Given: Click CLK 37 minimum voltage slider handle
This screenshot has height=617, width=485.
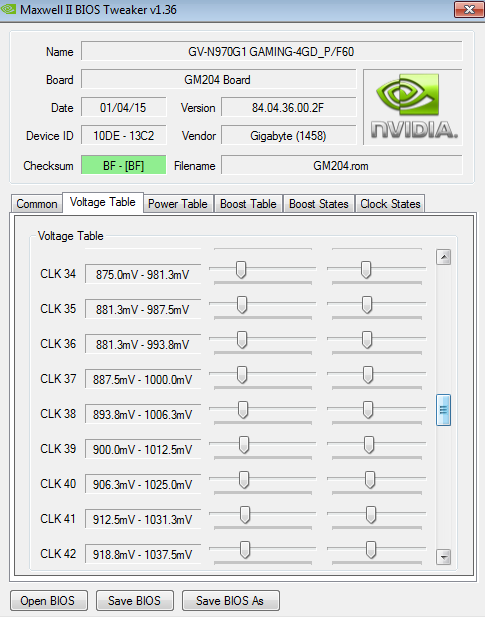Looking at the screenshot, I should (242, 375).
